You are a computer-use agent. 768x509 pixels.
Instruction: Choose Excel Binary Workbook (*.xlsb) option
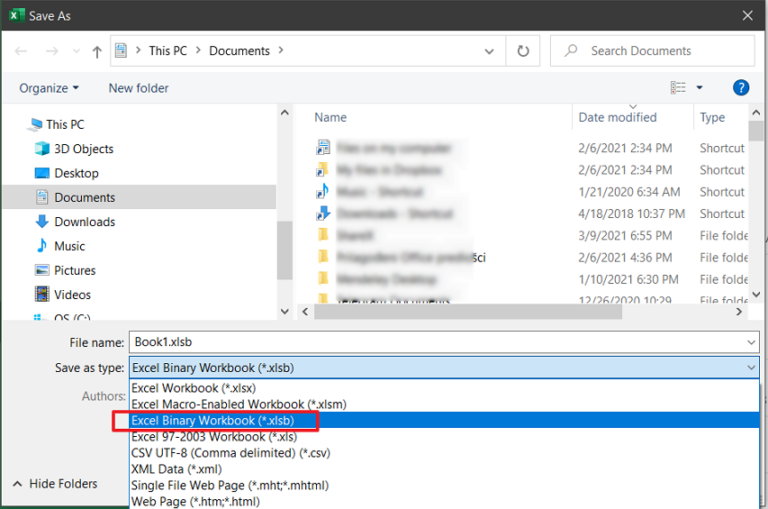tap(444, 420)
